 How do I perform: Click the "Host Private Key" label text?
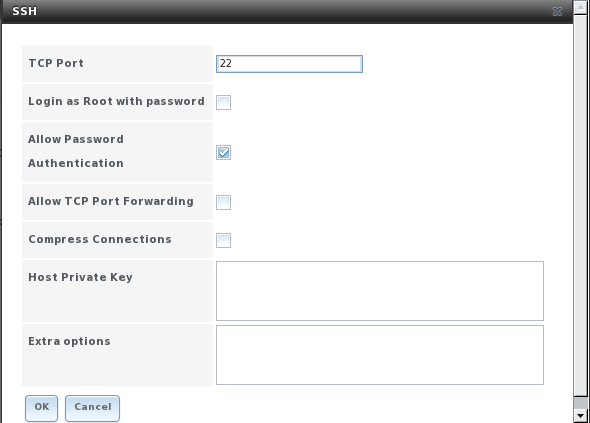81,277
